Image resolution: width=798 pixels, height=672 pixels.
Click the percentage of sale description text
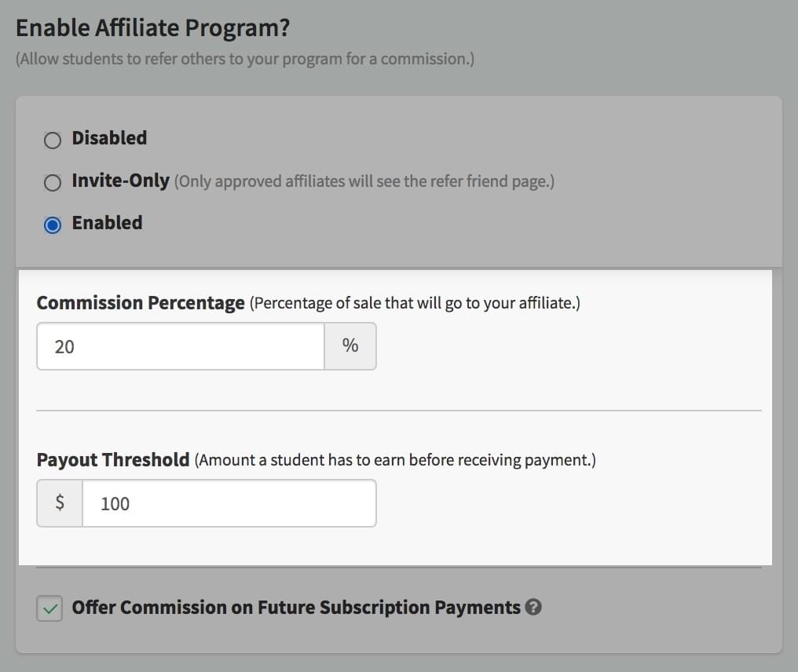click(x=415, y=303)
